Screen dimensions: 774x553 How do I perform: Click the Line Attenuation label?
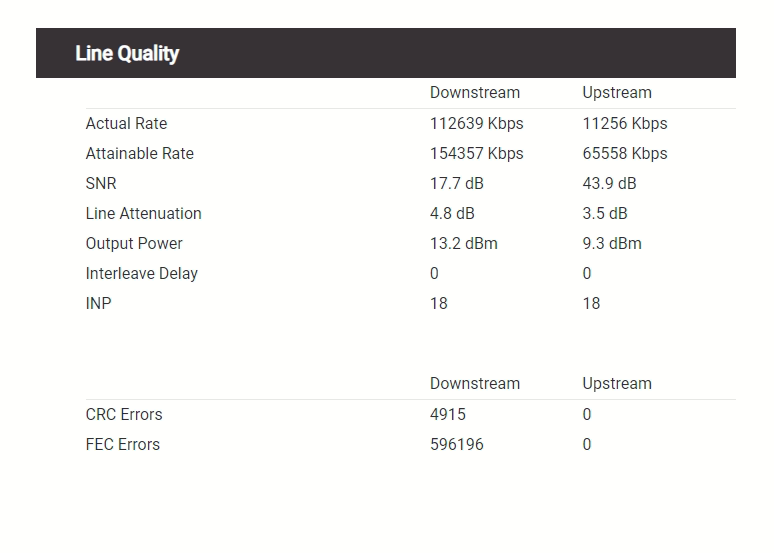[144, 214]
